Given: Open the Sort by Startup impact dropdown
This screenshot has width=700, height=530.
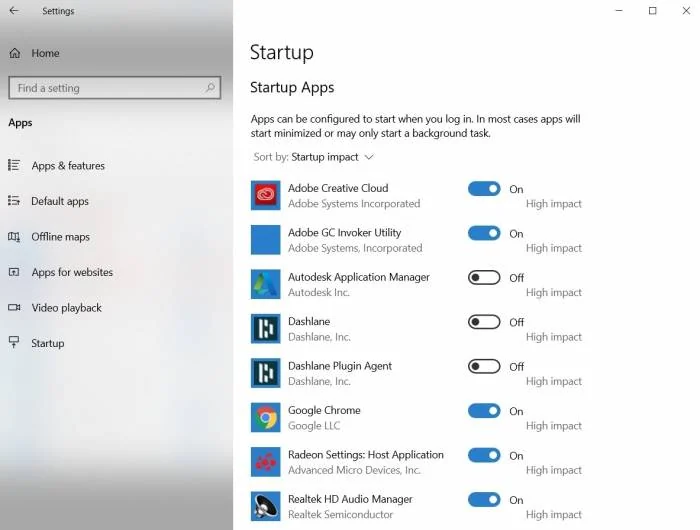Looking at the screenshot, I should coord(313,157).
